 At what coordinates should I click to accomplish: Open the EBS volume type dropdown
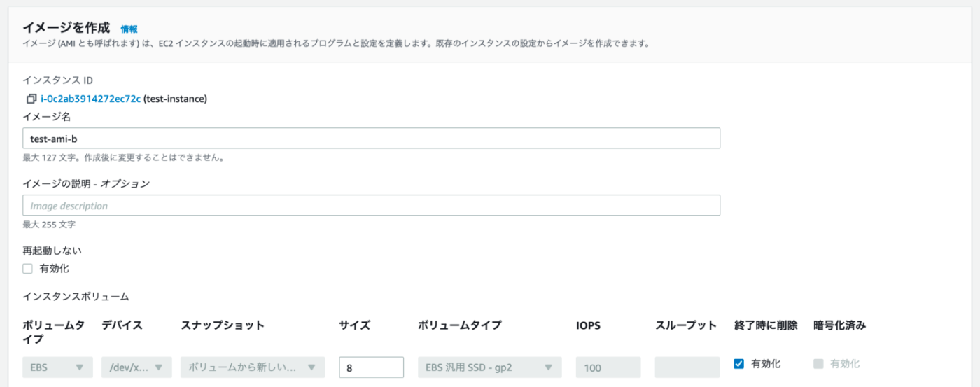point(57,367)
